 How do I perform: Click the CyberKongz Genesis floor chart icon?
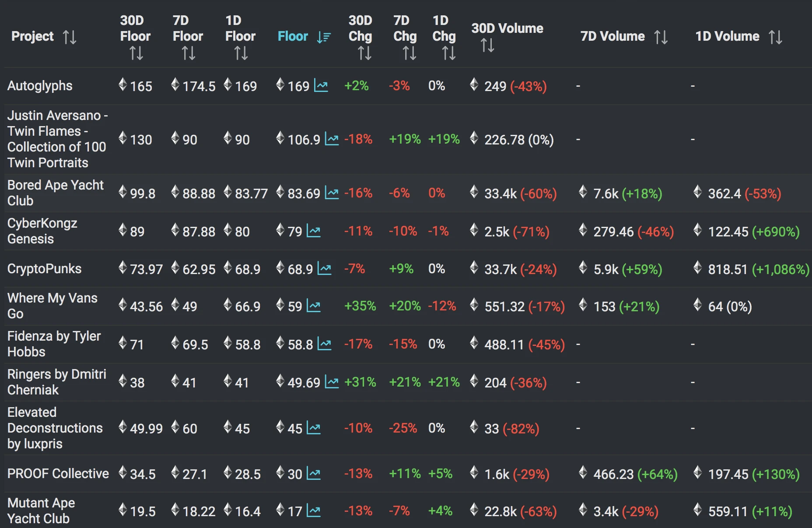click(314, 231)
